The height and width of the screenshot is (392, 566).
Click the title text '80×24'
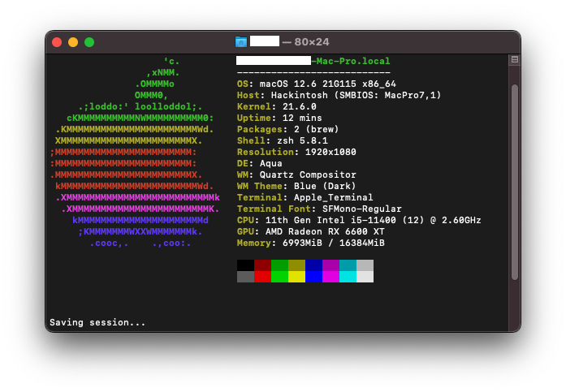click(312, 42)
